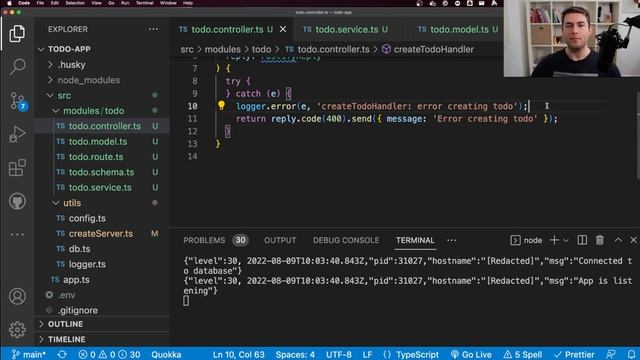Image resolution: width=640 pixels, height=360 pixels.
Task: Click the lightbulb code action on line 10
Action: coord(221,106)
